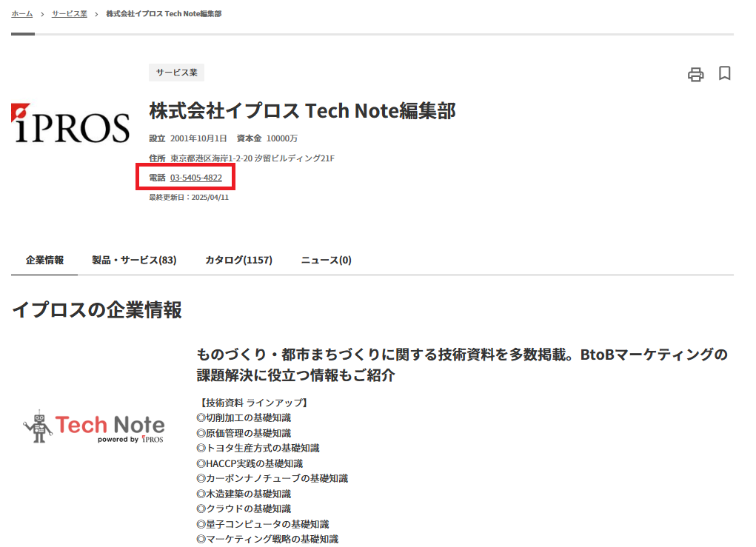Click the イプロスの企業情報 section heading
The image size is (756, 547).
click(96, 310)
